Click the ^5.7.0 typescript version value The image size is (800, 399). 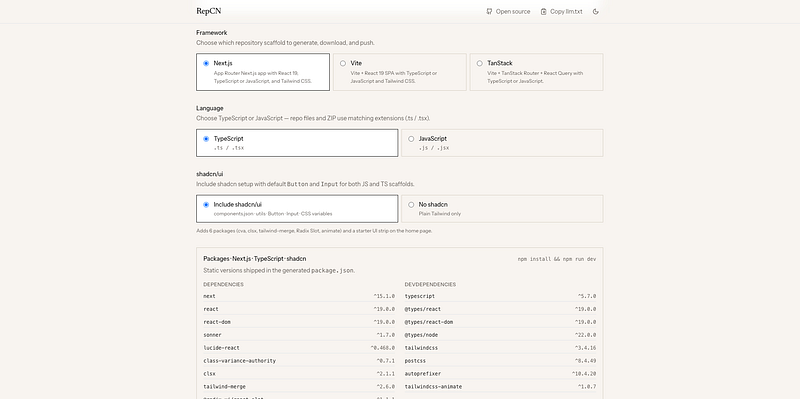tap(587, 296)
